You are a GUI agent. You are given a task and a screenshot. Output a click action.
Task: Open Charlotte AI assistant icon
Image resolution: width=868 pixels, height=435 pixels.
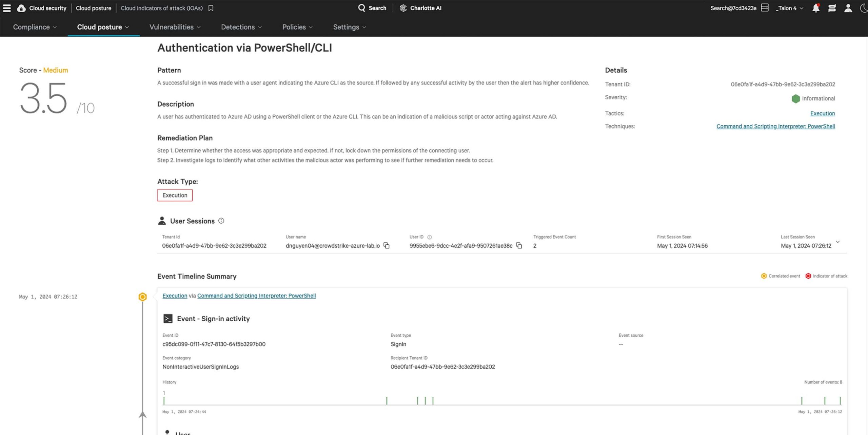tap(403, 8)
